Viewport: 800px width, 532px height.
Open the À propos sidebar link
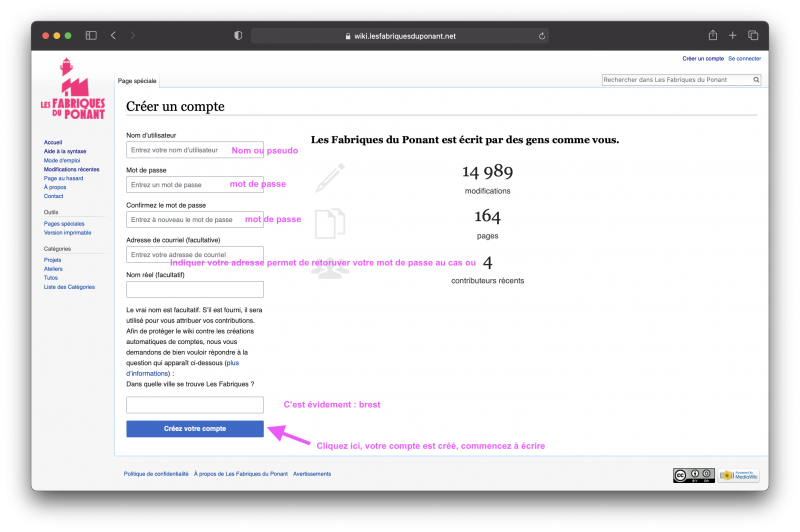click(x=55, y=187)
